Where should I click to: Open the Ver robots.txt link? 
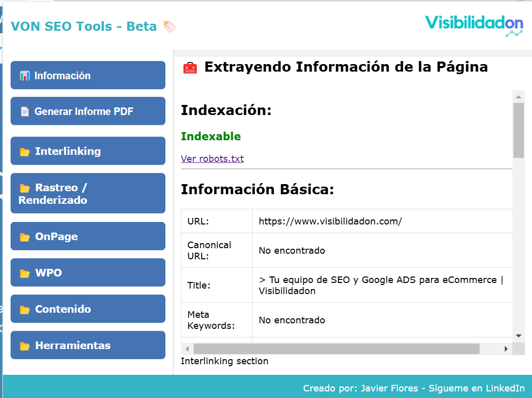212,158
